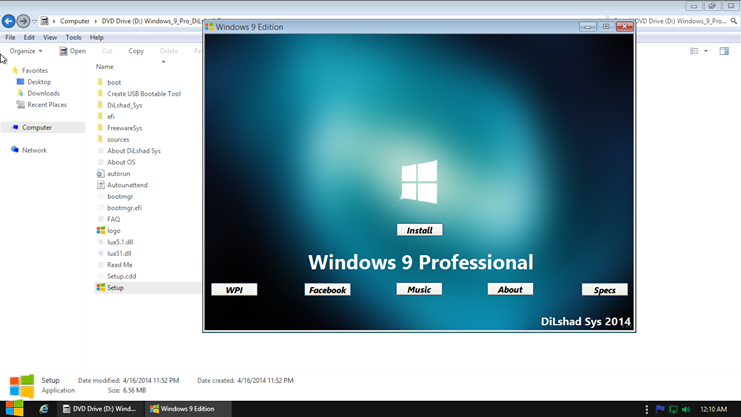Select Create USB Bootable Tool folder
This screenshot has height=417, width=741.
144,94
